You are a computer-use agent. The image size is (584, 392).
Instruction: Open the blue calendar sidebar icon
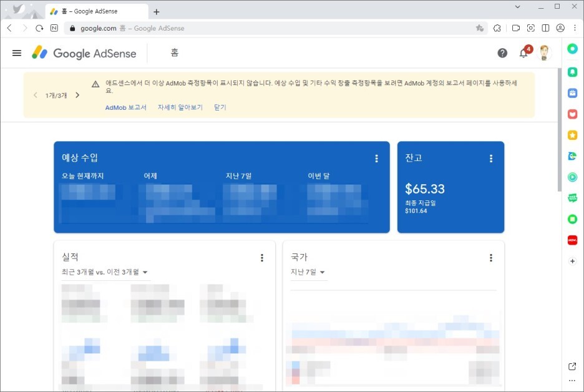572,93
